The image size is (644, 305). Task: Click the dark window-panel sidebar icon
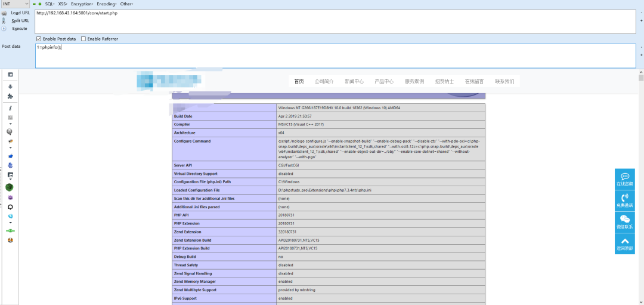10,174
